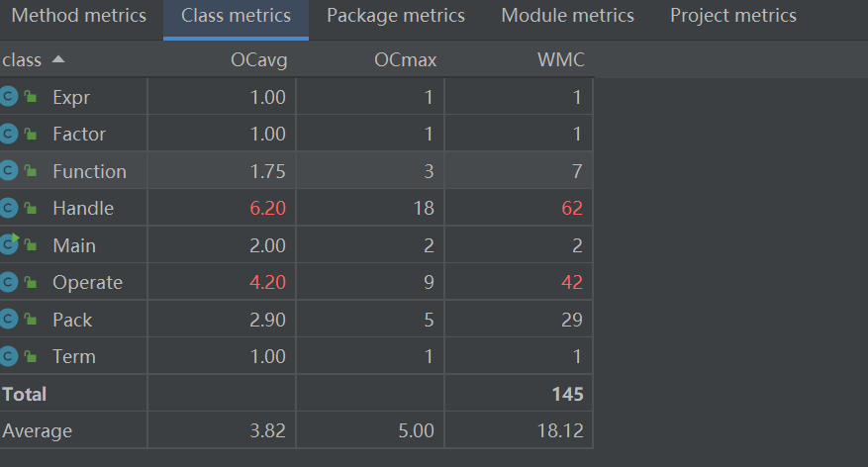This screenshot has width=868, height=467.
Task: Select the Operate class row name
Action: [87, 282]
